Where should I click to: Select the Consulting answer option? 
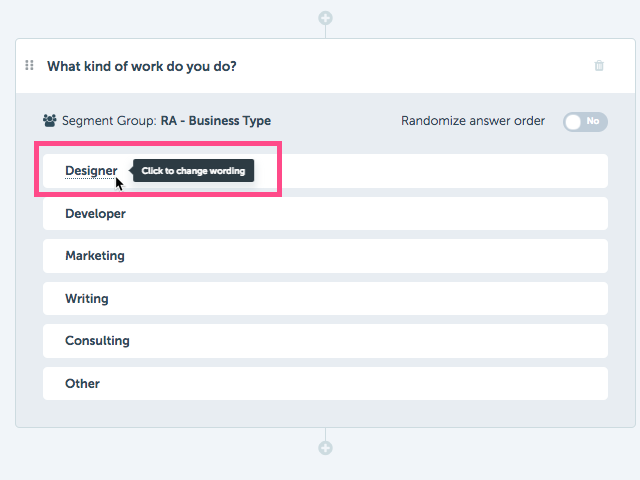tap(325, 341)
